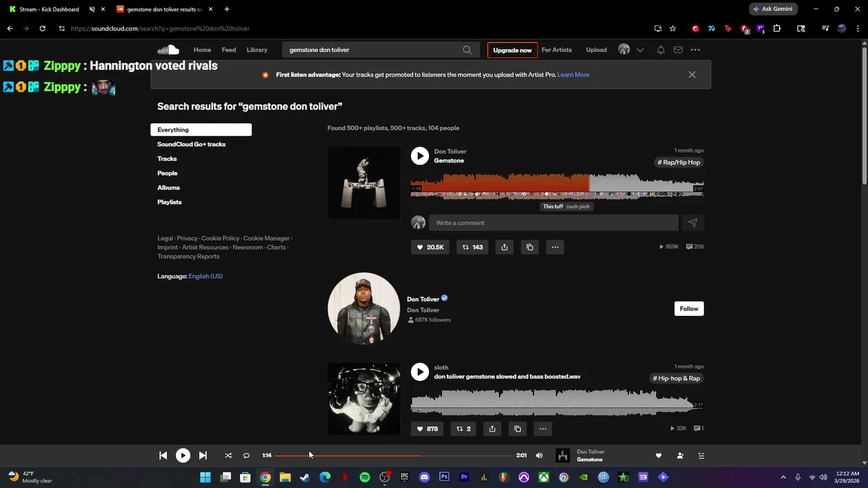Like the Gemstone track with 20.5K likes
This screenshot has height=488, width=868.
430,247
